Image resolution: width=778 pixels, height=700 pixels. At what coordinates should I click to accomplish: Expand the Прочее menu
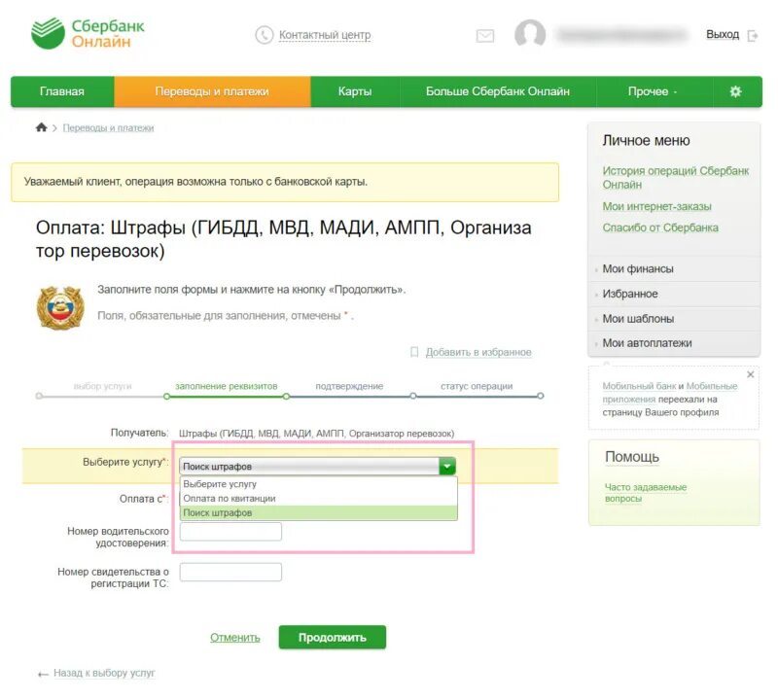click(653, 91)
